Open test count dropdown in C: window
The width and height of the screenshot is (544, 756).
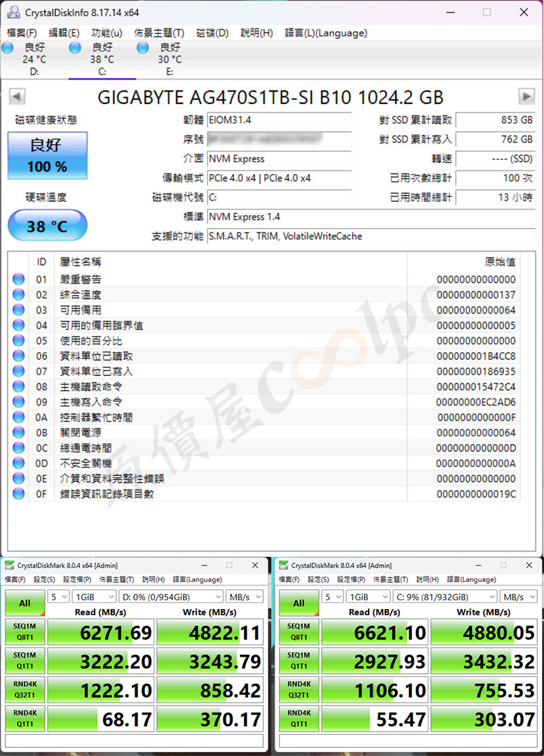(333, 597)
